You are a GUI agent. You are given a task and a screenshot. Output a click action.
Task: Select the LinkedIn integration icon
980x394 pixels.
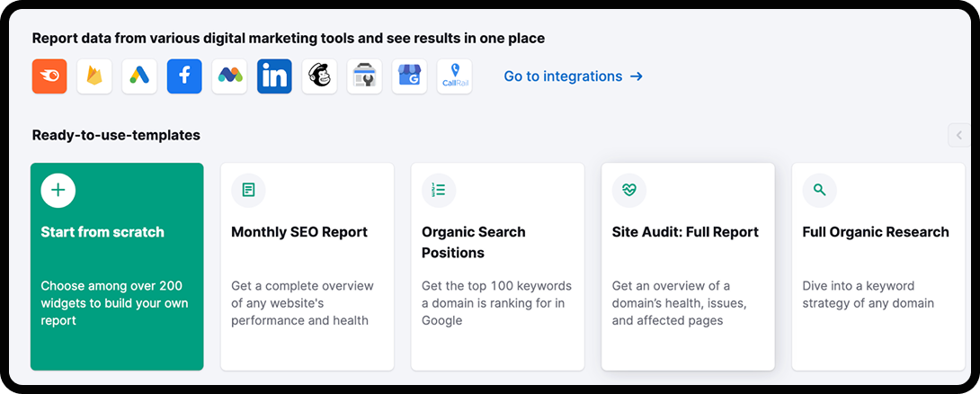(274, 76)
